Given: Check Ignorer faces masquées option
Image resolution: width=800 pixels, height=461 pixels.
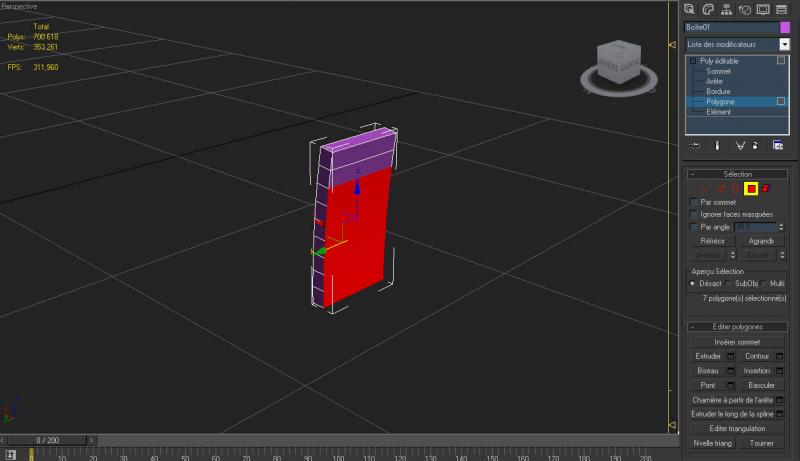Looking at the screenshot, I should [695, 214].
